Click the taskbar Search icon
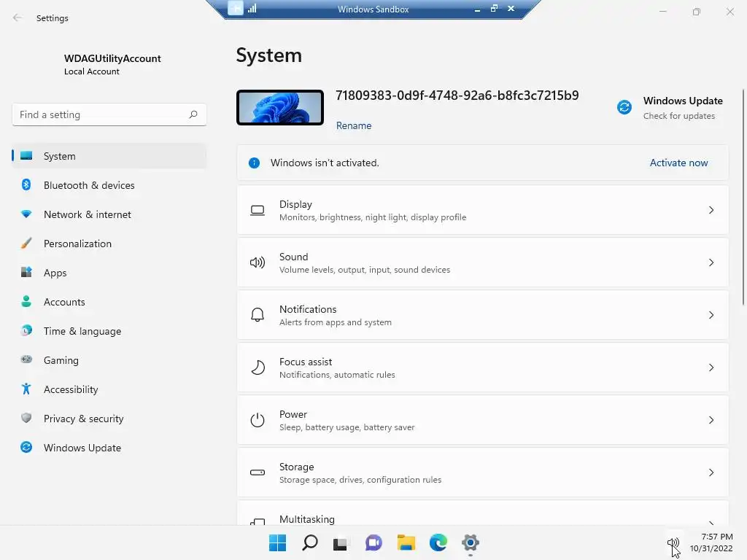The height and width of the screenshot is (560, 747). pyautogui.click(x=309, y=542)
